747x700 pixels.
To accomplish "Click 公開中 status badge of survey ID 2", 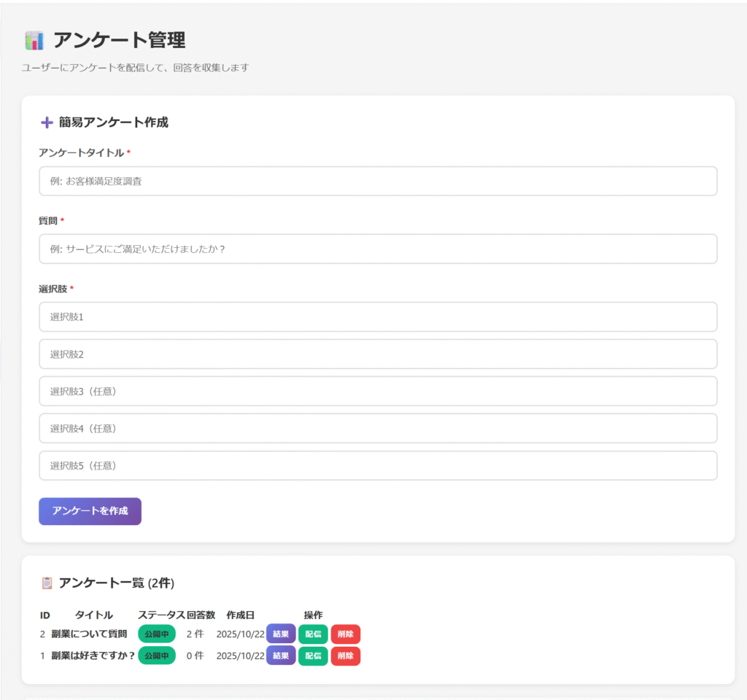I will (157, 634).
